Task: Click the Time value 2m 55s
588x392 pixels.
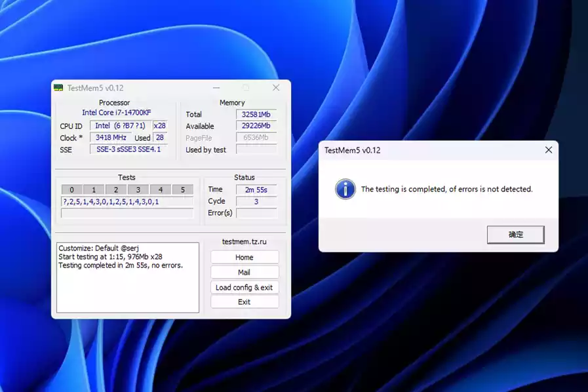Action: (x=256, y=190)
